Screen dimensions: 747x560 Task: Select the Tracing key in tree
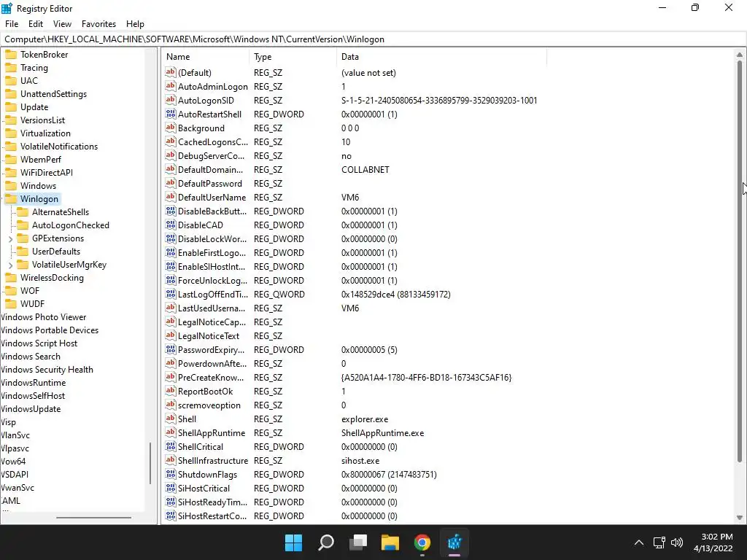click(x=34, y=68)
